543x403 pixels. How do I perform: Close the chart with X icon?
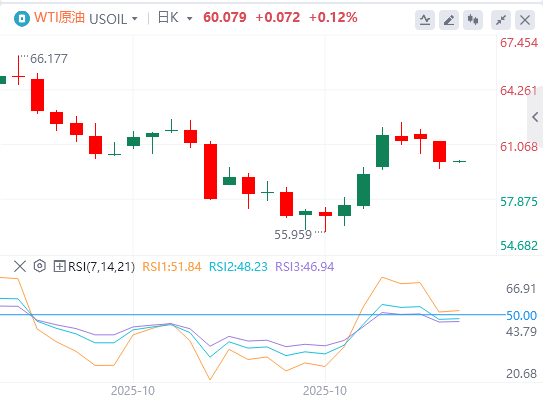pyautogui.click(x=525, y=20)
